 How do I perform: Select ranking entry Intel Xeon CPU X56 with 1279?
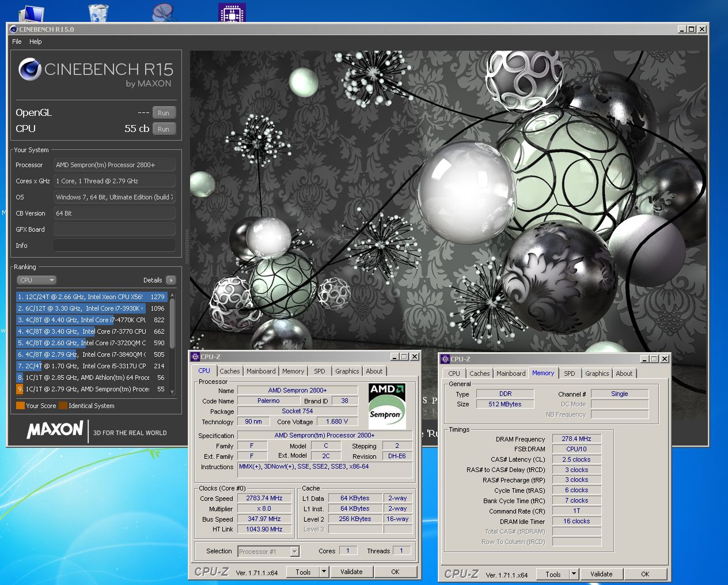[92, 297]
